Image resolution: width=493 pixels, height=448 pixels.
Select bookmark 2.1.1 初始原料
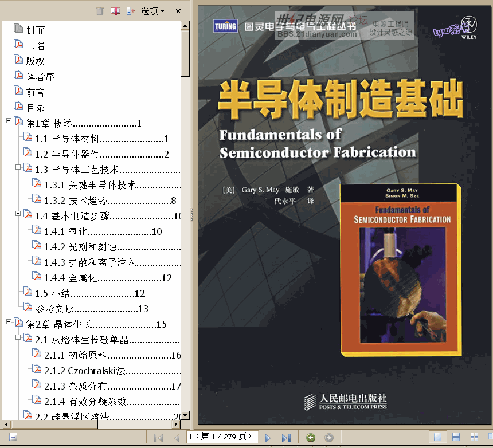(112, 355)
